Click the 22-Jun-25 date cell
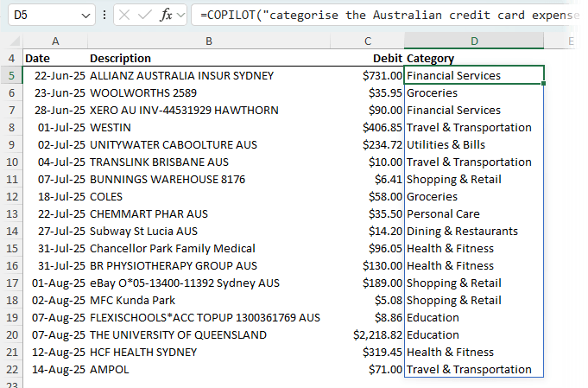 [55, 75]
